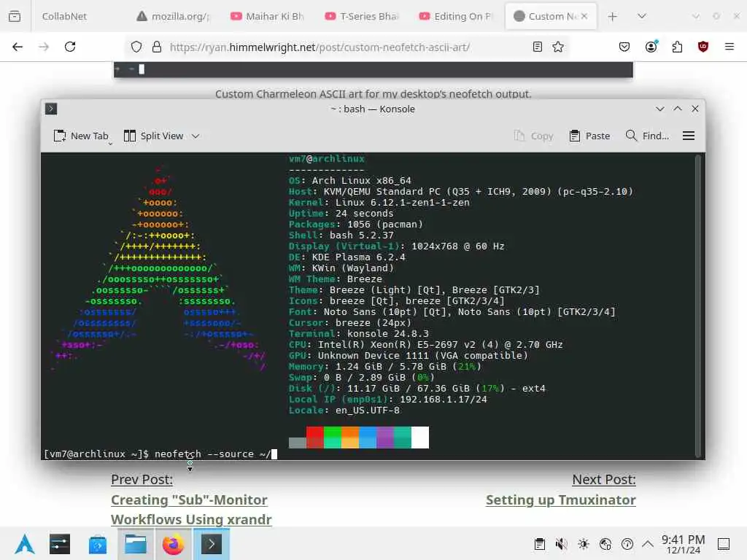
Task: Toggle the muted volume tray icon
Action: tap(562, 544)
